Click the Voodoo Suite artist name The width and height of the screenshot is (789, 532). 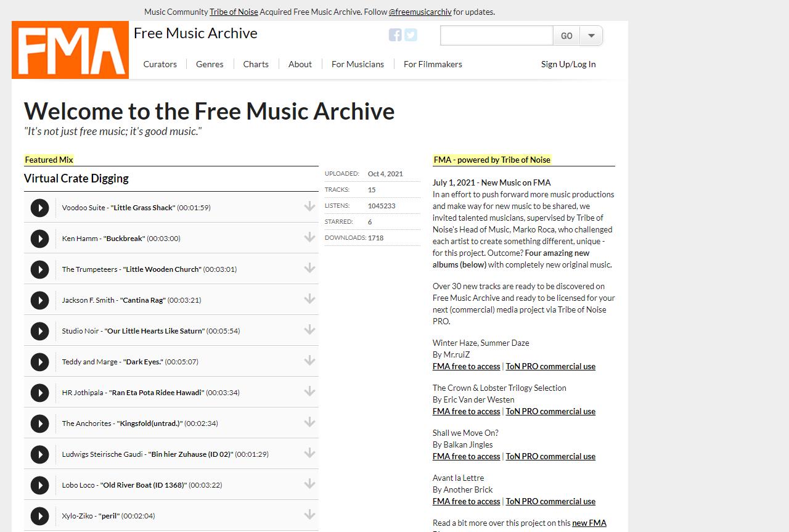point(83,208)
